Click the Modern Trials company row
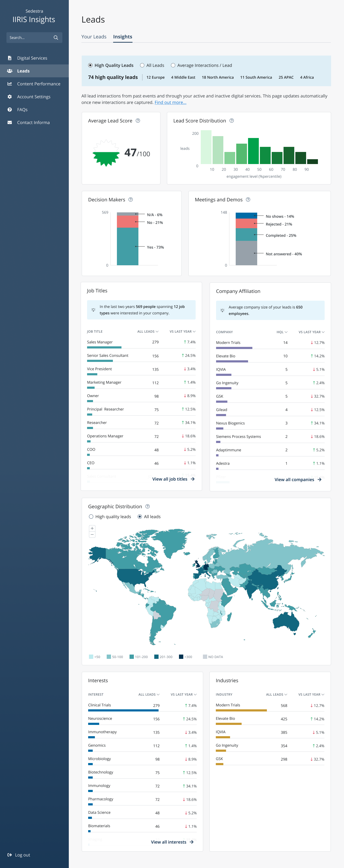 [270, 344]
